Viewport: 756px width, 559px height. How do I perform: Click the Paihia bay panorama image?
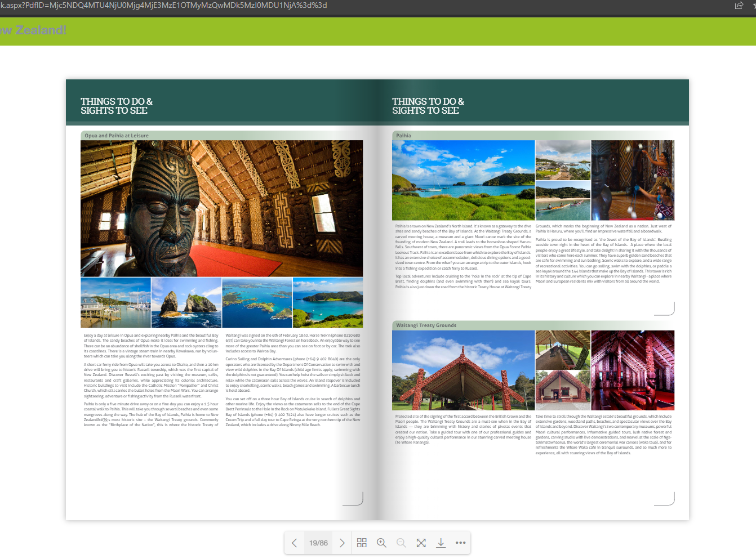pos(463,180)
